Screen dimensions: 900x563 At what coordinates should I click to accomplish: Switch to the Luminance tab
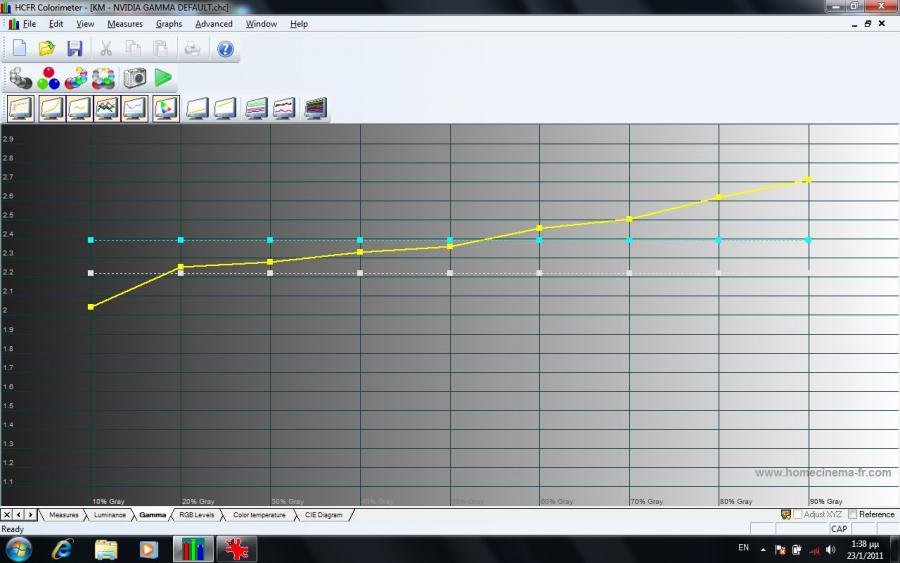(x=110, y=515)
